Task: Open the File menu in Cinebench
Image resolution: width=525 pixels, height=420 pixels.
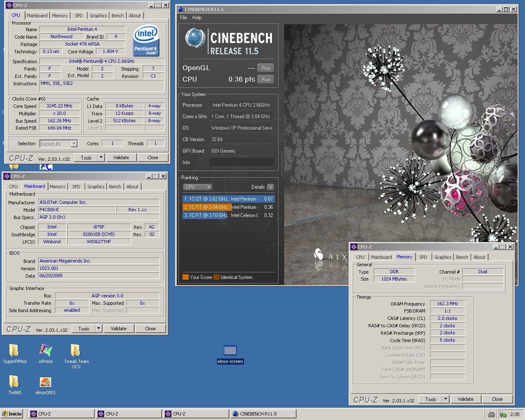Action: coord(183,18)
